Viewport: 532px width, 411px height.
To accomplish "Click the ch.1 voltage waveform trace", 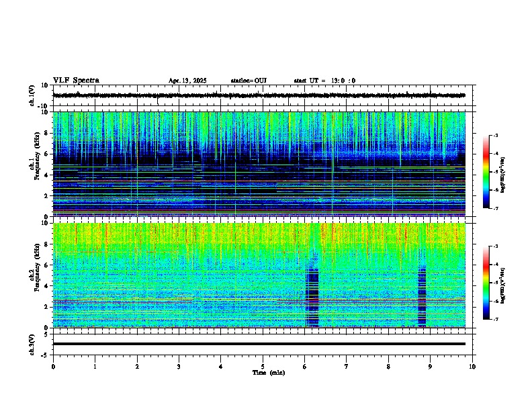I will point(259,95).
